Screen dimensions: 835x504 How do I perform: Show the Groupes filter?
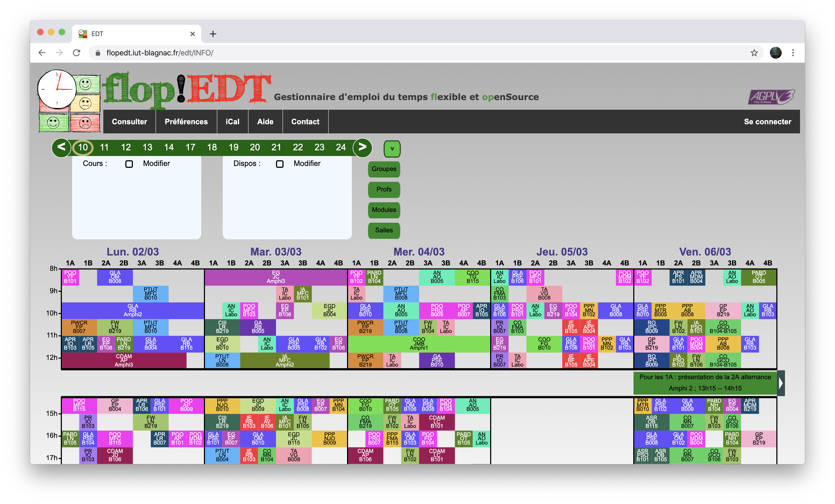(x=384, y=169)
